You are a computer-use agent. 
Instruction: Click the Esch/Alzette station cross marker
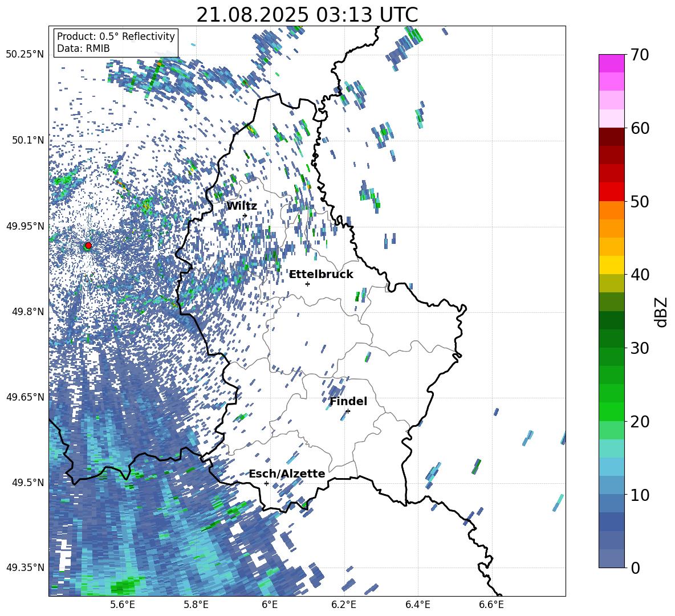tap(266, 483)
